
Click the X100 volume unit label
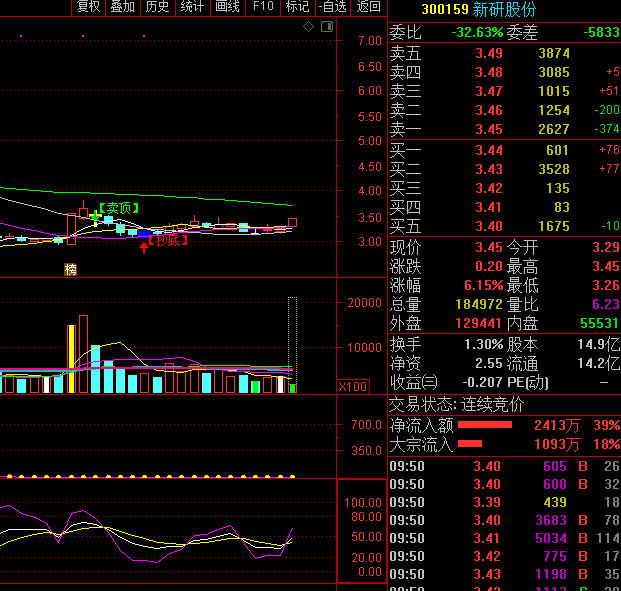coord(353,387)
